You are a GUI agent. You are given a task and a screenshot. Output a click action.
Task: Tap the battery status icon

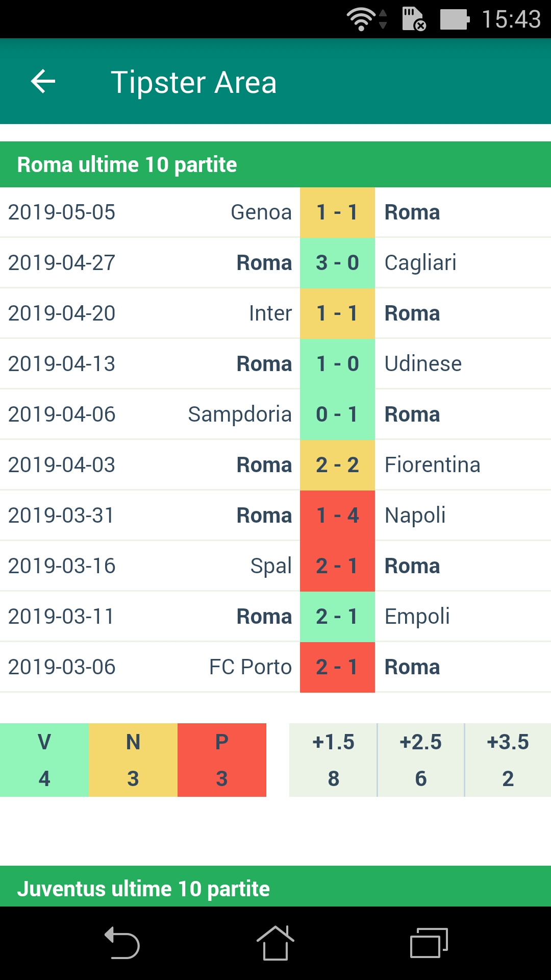(x=455, y=19)
